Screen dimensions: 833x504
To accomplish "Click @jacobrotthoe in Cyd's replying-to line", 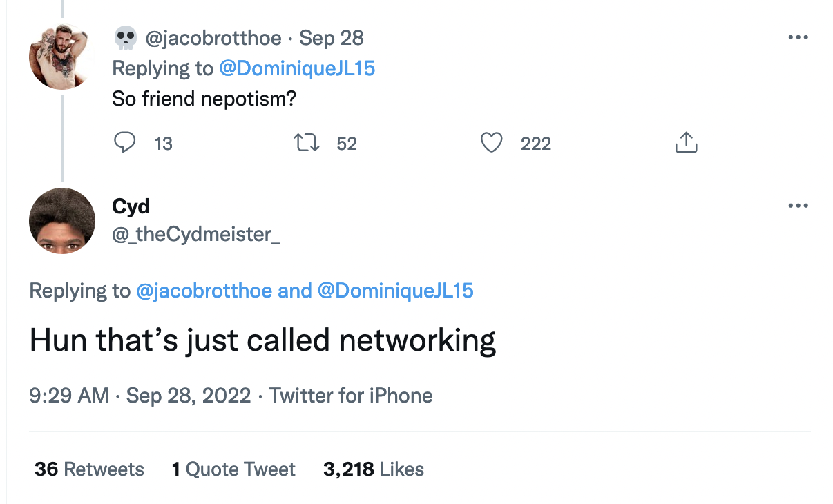I will 204,291.
